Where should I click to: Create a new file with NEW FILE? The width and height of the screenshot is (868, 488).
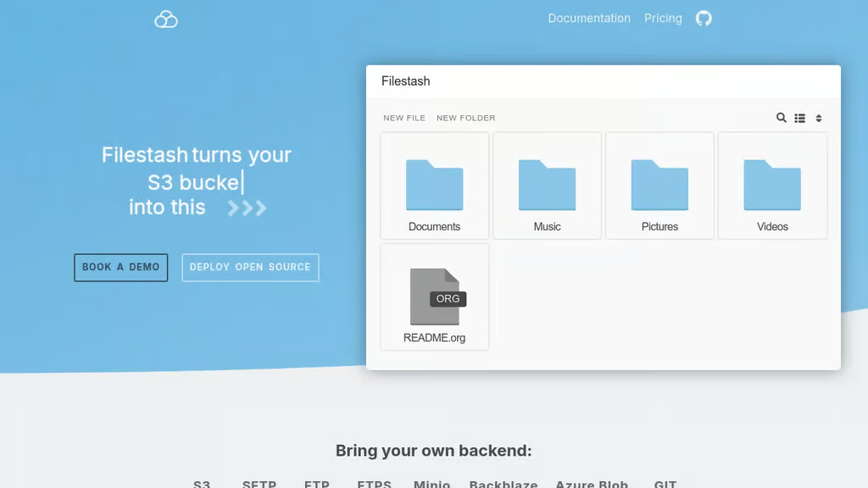404,118
